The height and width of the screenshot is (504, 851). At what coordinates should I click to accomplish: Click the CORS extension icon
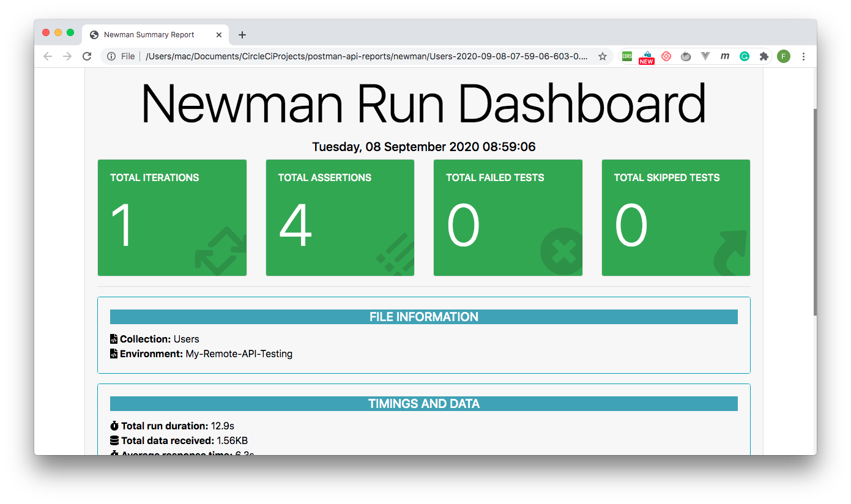click(627, 56)
